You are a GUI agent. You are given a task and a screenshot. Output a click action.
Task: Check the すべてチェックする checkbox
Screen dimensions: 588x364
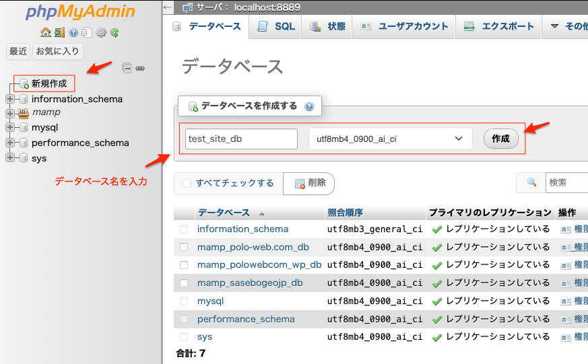click(x=187, y=183)
